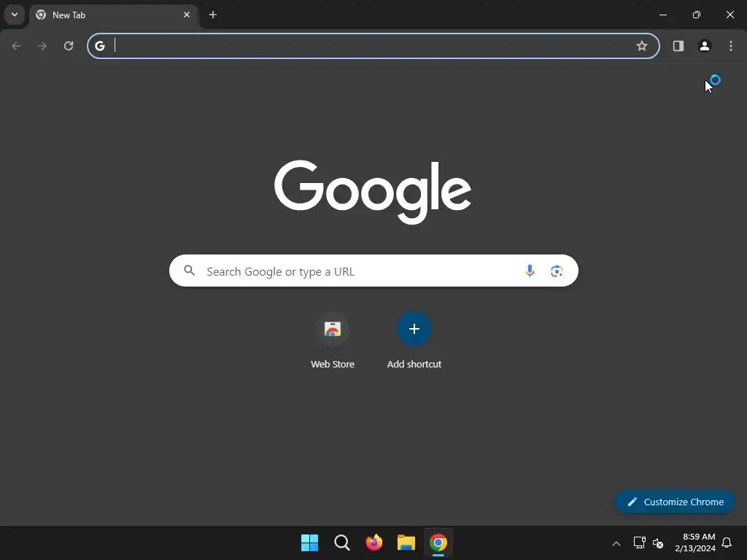Go back with the back arrow

pos(16,46)
